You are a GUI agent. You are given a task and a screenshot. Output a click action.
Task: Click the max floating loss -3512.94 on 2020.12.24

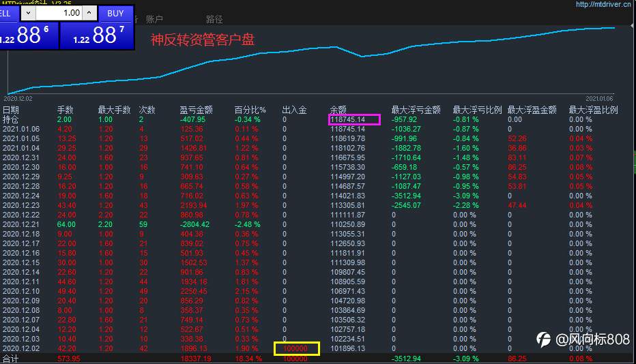point(406,196)
